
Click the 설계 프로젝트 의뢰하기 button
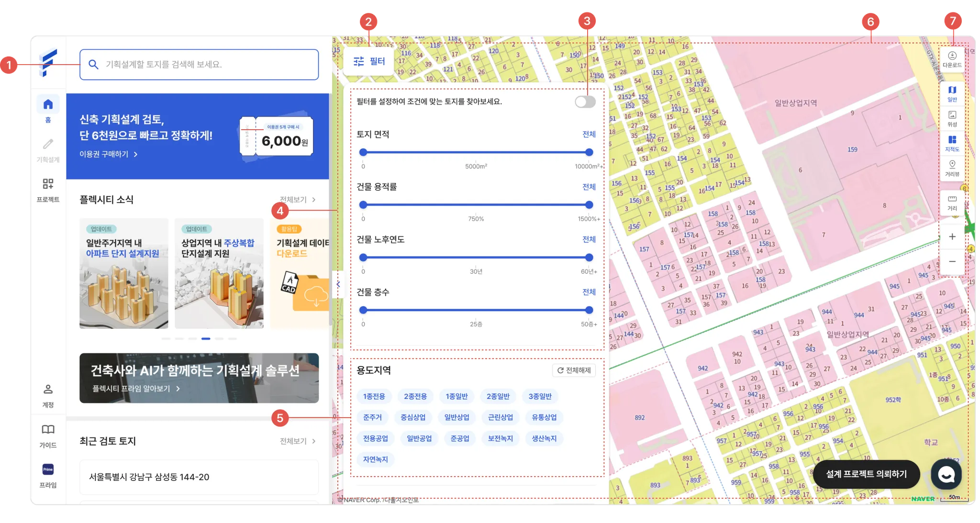point(866,474)
